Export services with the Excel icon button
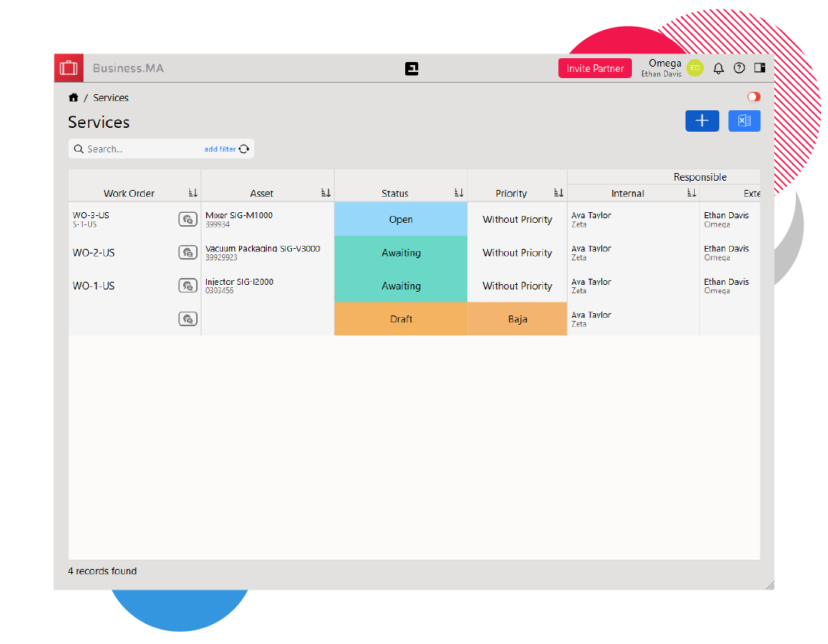 click(744, 121)
